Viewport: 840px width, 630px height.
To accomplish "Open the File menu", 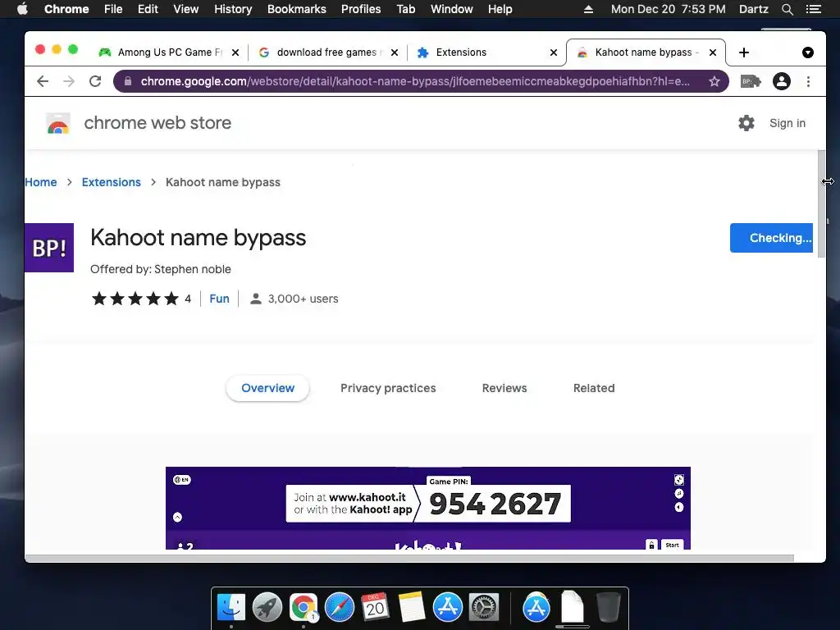I will (x=113, y=9).
